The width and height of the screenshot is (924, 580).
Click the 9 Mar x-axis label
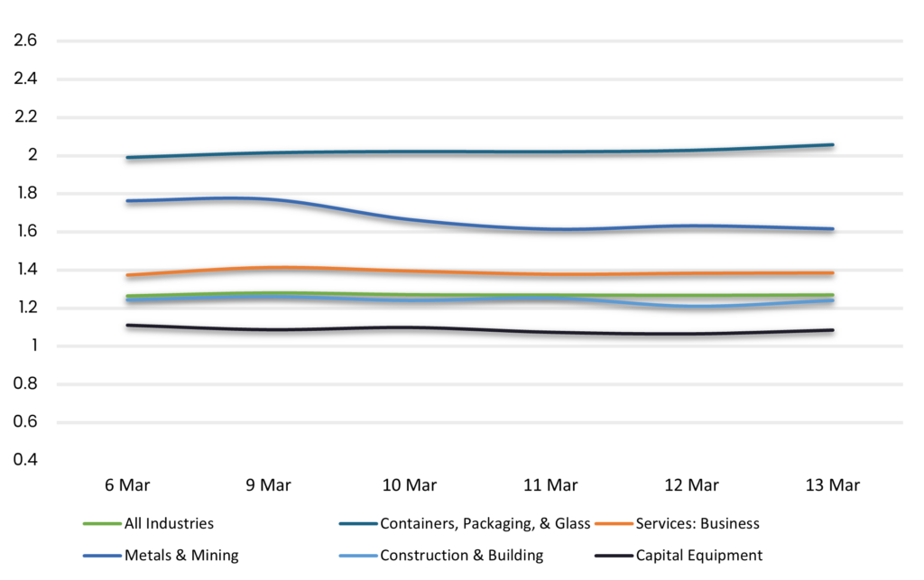(268, 485)
